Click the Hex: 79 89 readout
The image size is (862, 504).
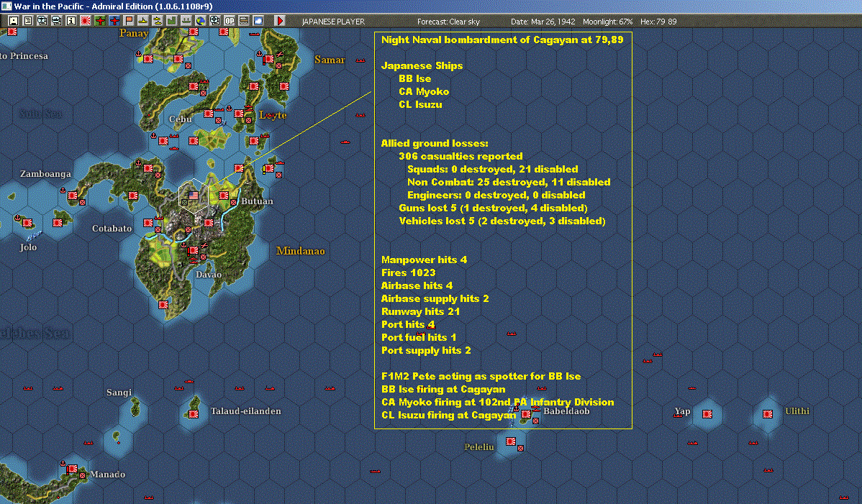[658, 22]
